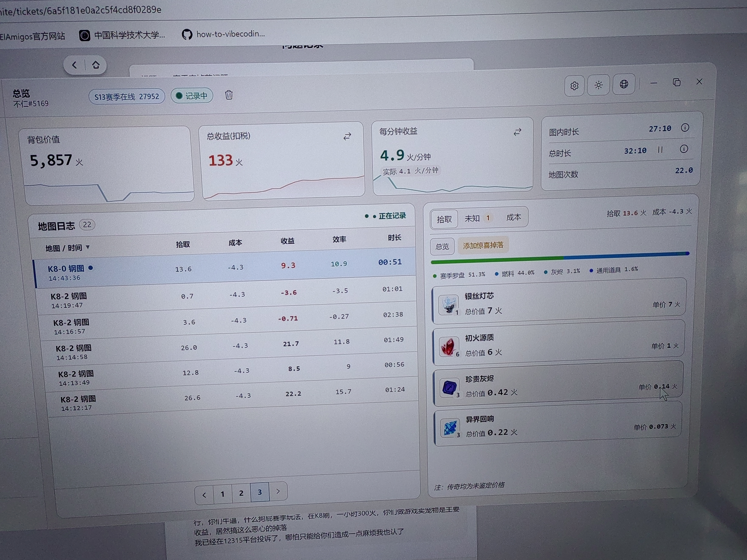Click the 效率 column header
This screenshot has width=747, height=560.
coord(339,239)
